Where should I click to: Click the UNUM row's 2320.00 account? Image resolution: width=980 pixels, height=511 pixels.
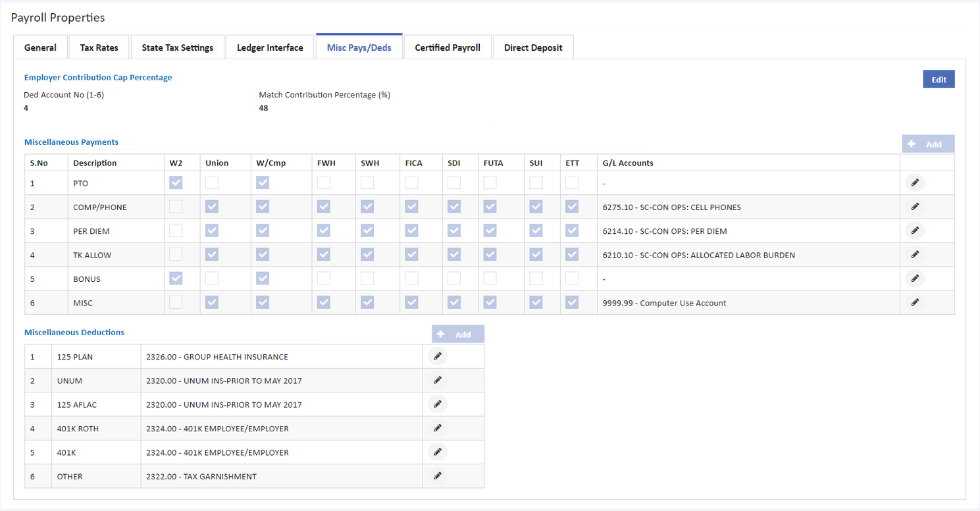tap(224, 381)
